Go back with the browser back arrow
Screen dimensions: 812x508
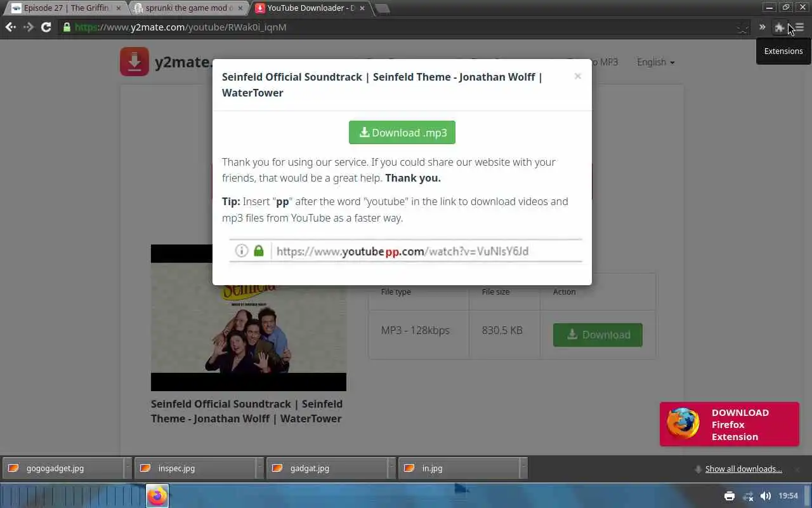(10, 27)
